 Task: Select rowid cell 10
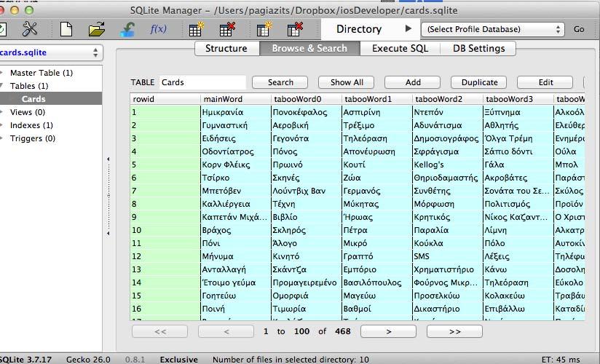point(165,230)
